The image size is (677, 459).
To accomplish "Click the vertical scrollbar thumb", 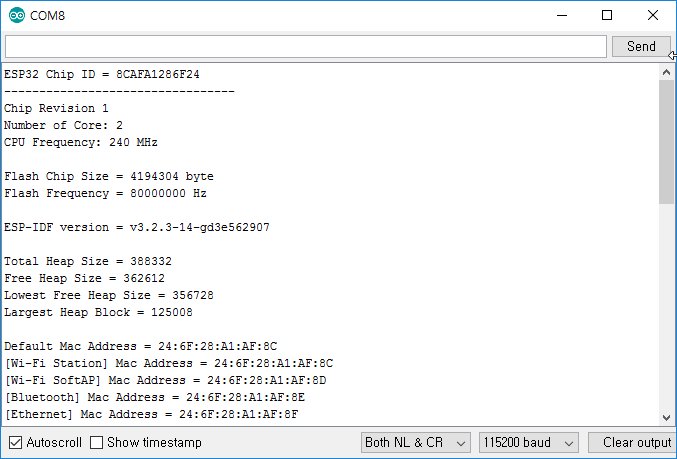I will tap(666, 142).
